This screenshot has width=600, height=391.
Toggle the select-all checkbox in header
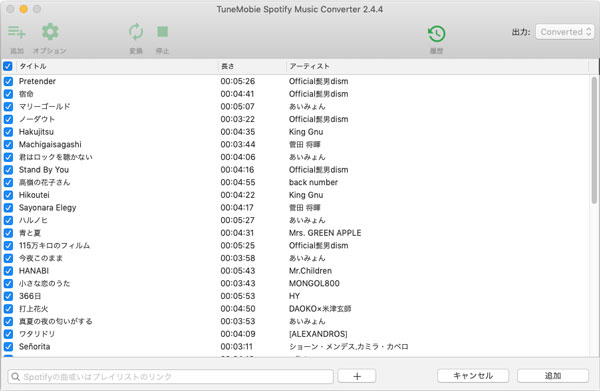click(x=8, y=67)
